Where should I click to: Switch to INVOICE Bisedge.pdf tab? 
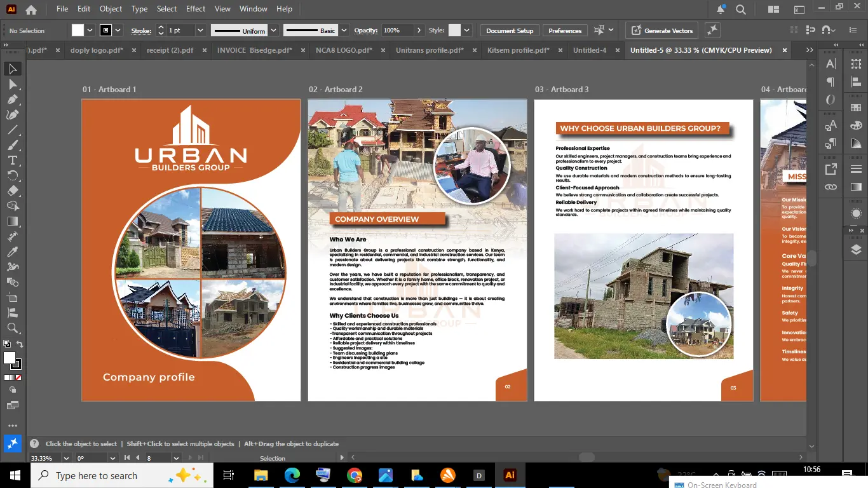[254, 50]
